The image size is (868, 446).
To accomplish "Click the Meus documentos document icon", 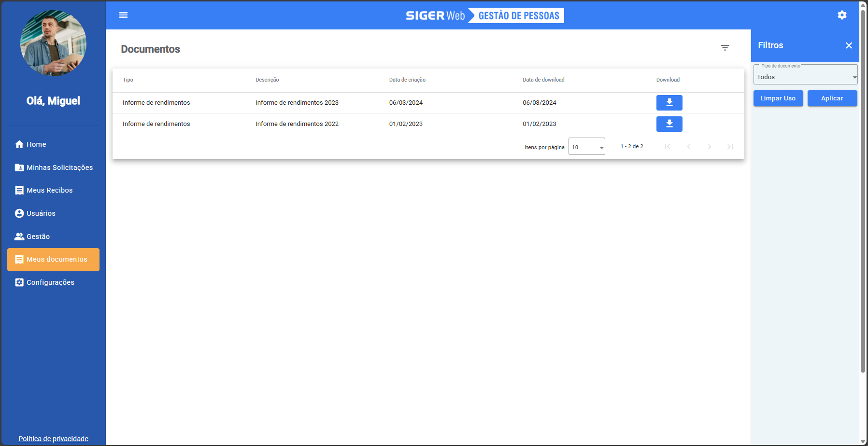I will [x=19, y=259].
